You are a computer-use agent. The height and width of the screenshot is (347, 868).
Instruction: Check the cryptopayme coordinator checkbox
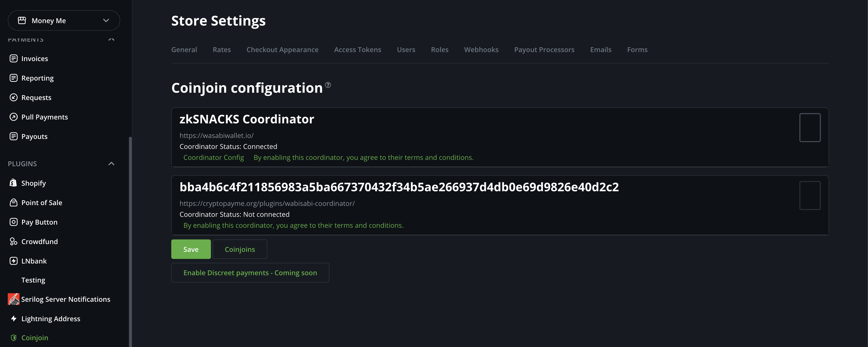(x=810, y=195)
